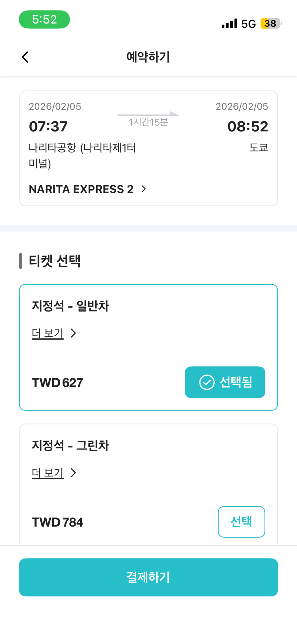This screenshot has height=644, width=297.
Task: Tap the 티켓 선택 section header
Action: click(55, 261)
